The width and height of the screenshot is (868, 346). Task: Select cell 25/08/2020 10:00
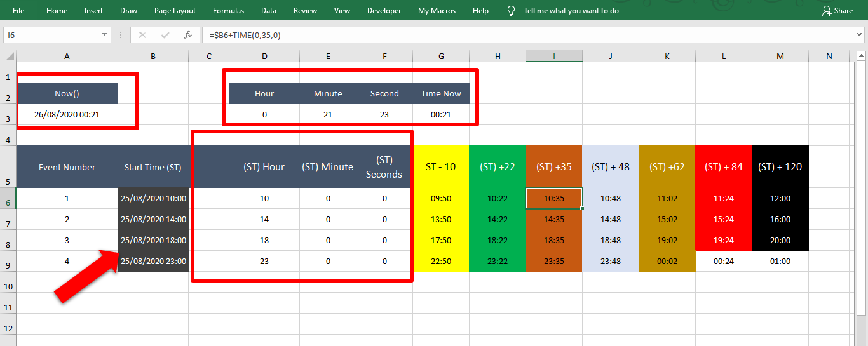(x=153, y=198)
